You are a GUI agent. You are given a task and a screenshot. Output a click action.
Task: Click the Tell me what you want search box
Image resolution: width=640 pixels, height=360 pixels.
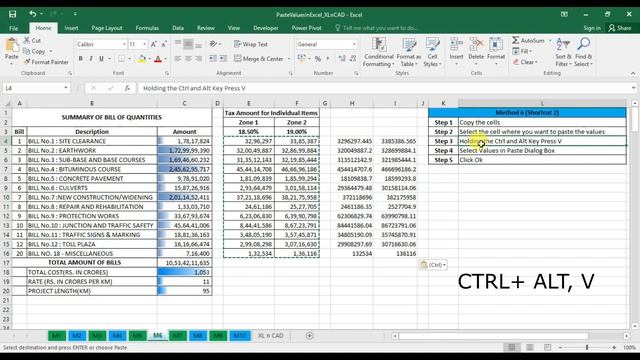(376, 28)
